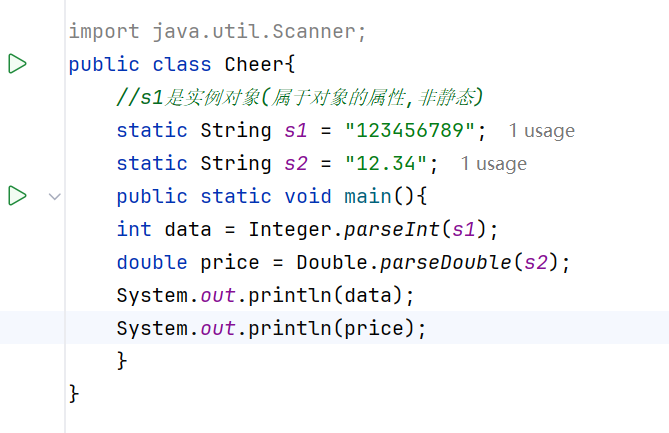Image resolution: width=669 pixels, height=433 pixels.
Task: Place the cursor in the println(price) statement
Action: [x=271, y=328]
